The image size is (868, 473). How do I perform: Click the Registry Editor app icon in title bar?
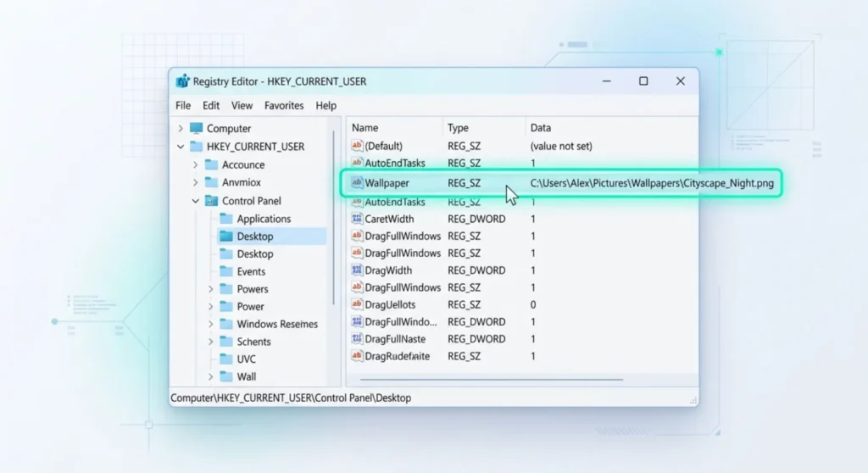click(x=182, y=81)
